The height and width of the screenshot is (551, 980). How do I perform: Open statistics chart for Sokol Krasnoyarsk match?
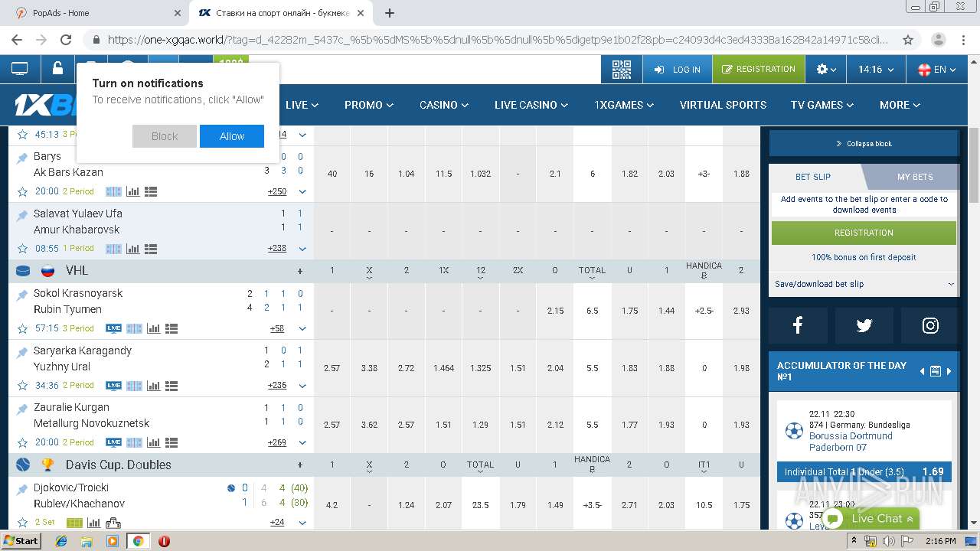tap(153, 328)
